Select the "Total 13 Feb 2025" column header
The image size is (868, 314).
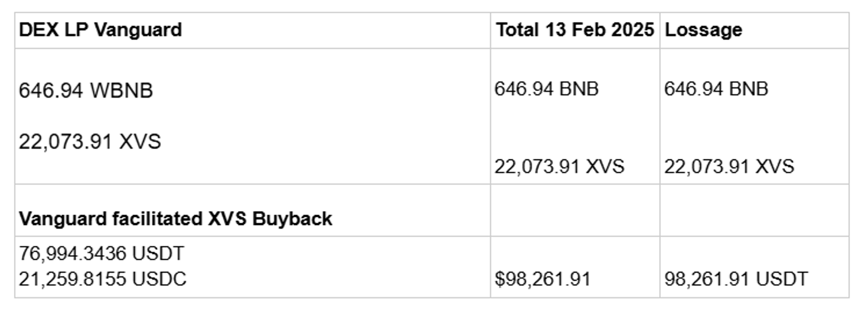[x=575, y=30]
